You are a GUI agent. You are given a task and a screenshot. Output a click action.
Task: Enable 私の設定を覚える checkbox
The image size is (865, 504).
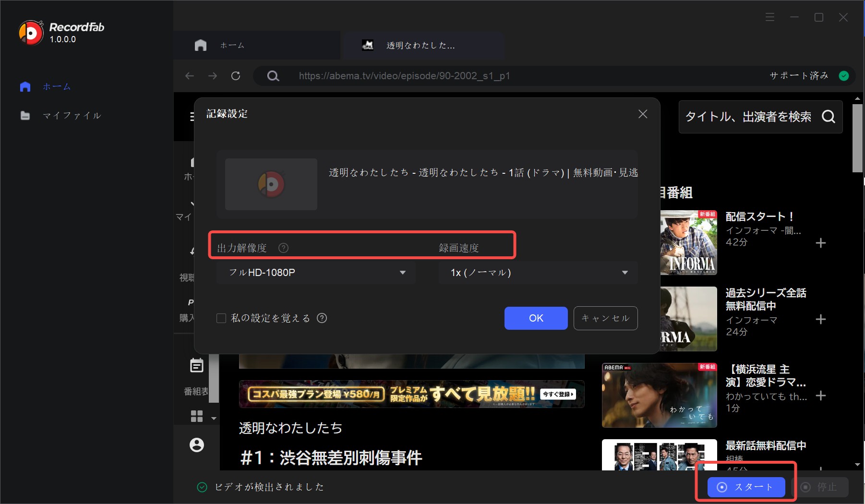221,318
